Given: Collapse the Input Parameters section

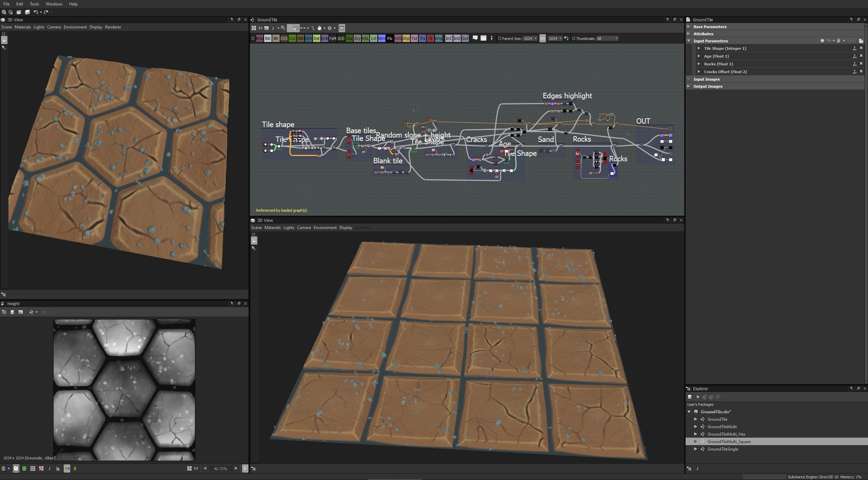Looking at the screenshot, I should pyautogui.click(x=689, y=41).
